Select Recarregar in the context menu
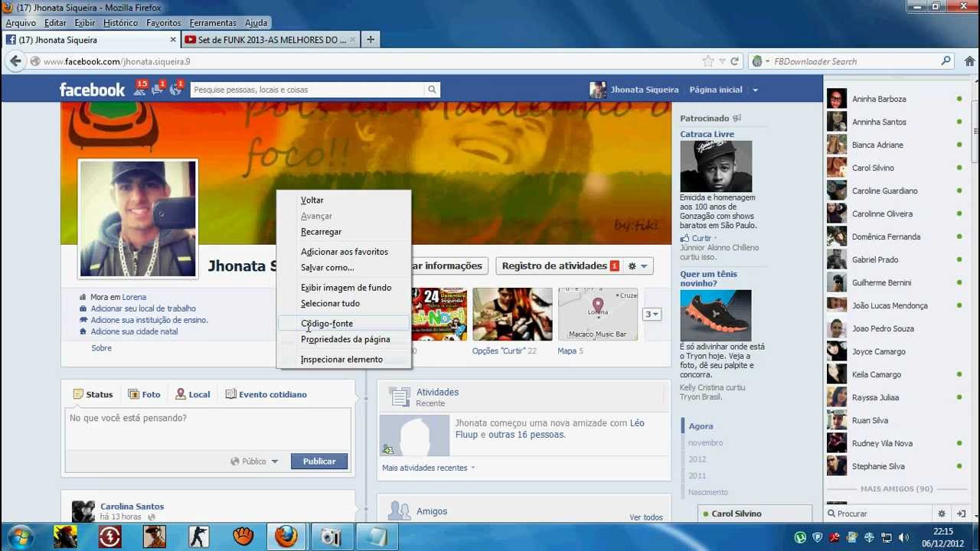Image resolution: width=980 pixels, height=551 pixels. tap(344, 232)
